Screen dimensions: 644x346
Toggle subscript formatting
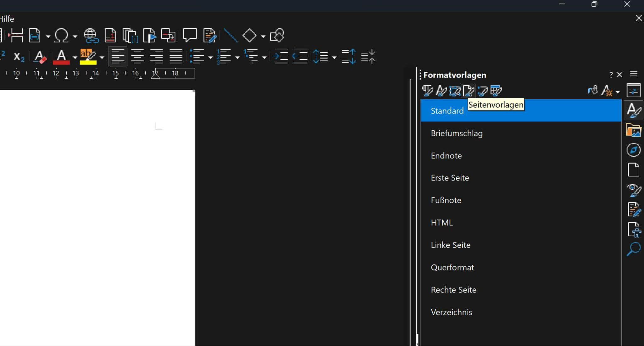[19, 57]
